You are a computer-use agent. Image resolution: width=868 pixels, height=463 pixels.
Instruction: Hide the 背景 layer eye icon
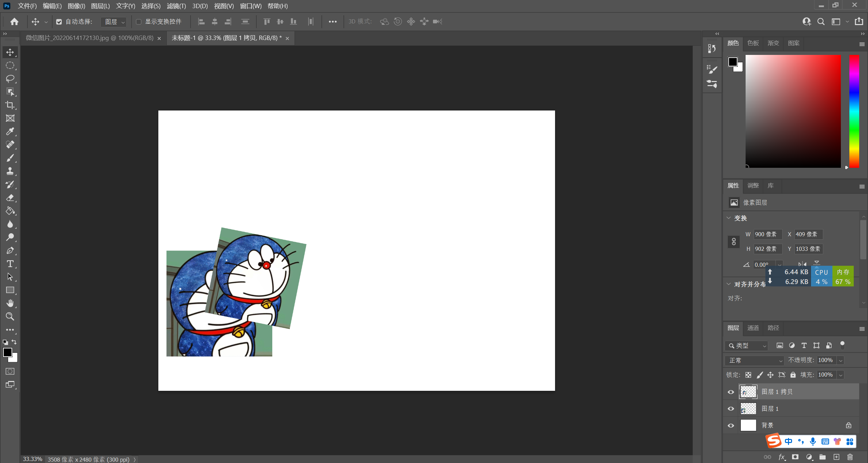(x=731, y=425)
